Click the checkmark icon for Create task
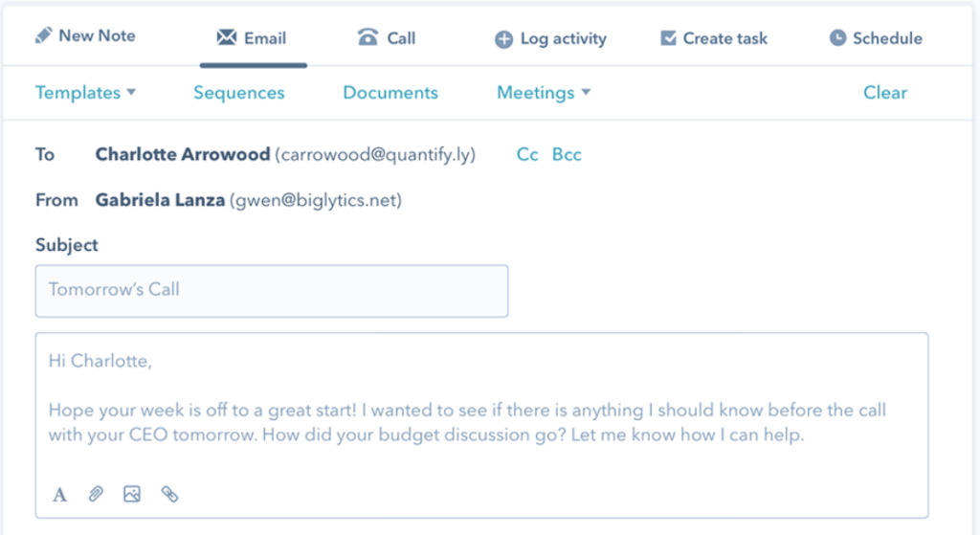The image size is (980, 535). [668, 38]
